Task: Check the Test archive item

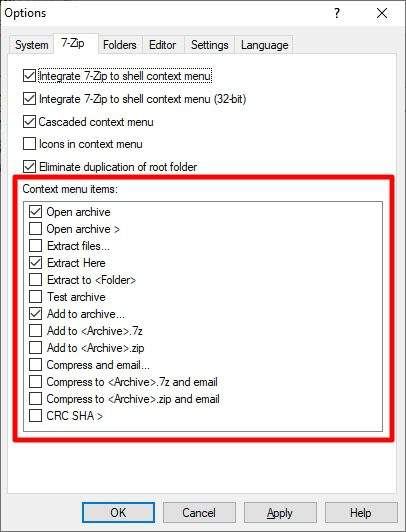Action: [35, 297]
